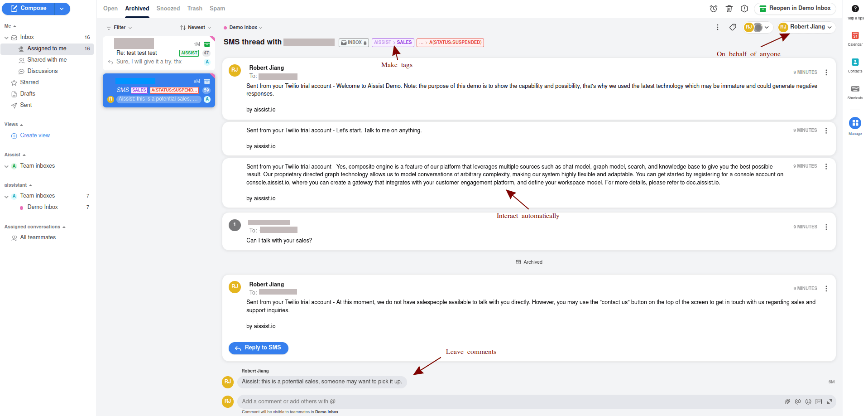
Task: Switch to the Trash tab
Action: pos(195,9)
